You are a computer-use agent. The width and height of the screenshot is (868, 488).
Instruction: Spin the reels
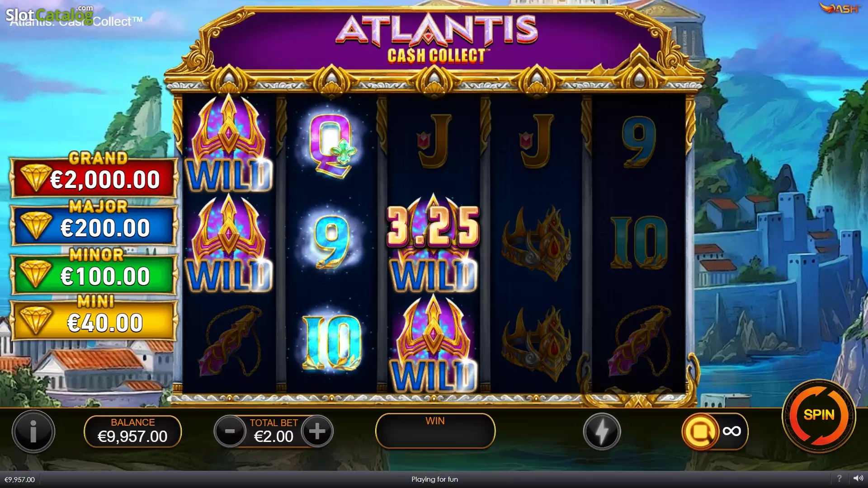[x=819, y=415]
